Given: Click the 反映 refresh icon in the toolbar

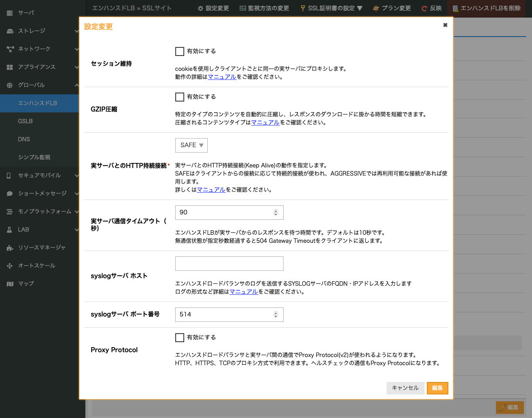Looking at the screenshot, I should (431, 8).
